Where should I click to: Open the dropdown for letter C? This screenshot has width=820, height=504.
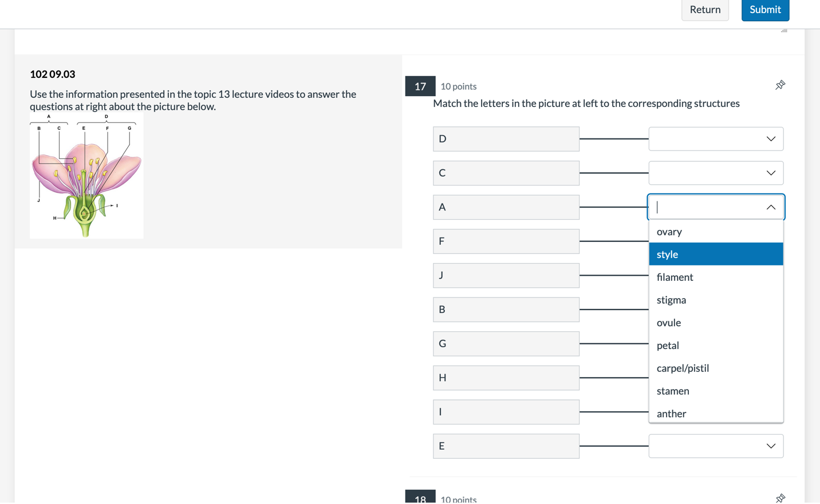point(716,173)
